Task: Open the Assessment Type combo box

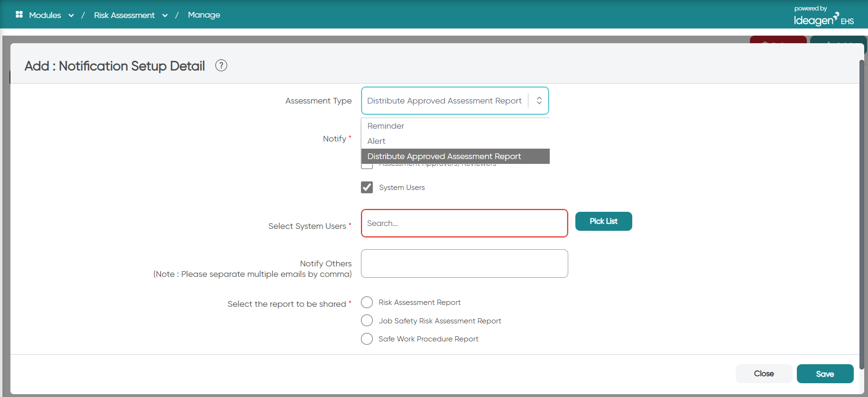Action: (x=455, y=101)
